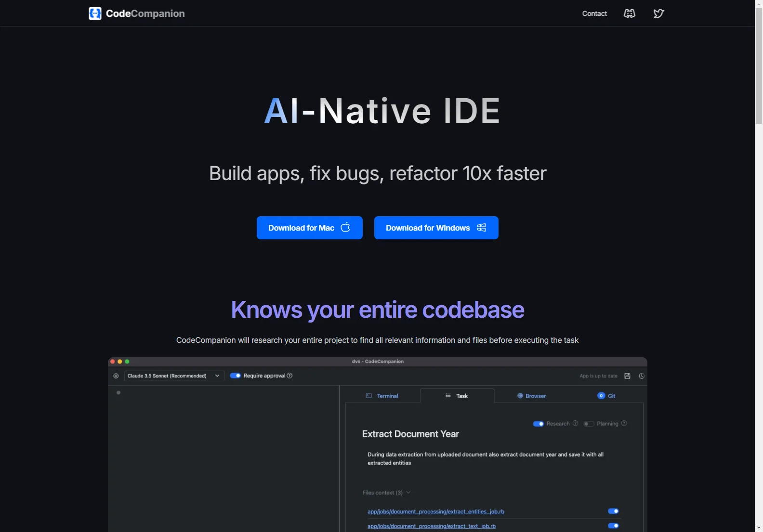Click the 'Knows your entire codebase' heading

[x=378, y=310]
